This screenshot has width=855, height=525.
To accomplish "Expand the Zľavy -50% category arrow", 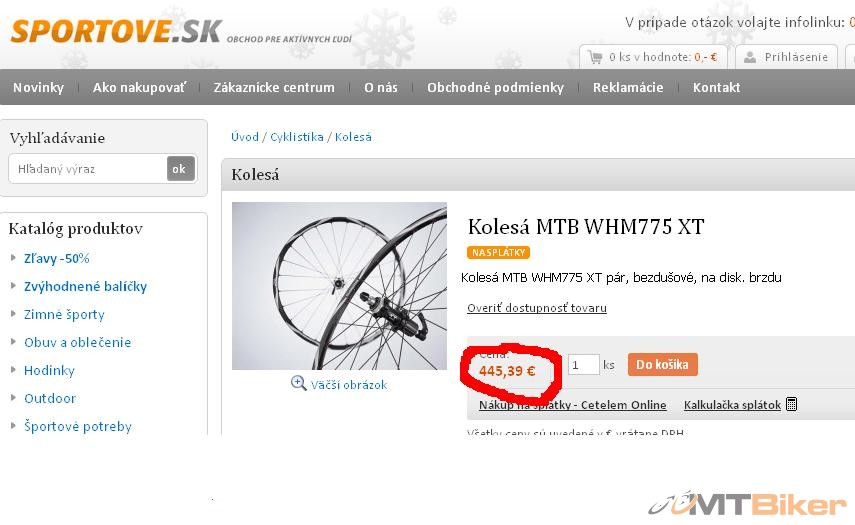I will 13,258.
